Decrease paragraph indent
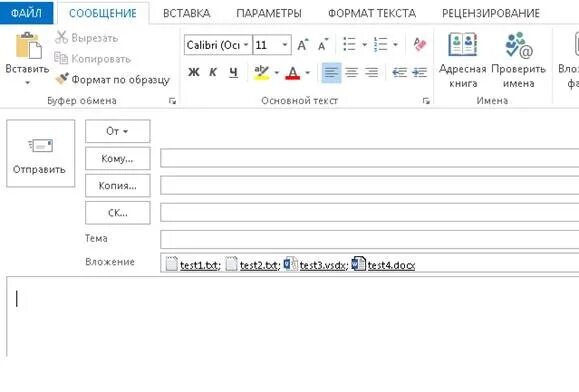This screenshot has width=579, height=392. pos(399,73)
